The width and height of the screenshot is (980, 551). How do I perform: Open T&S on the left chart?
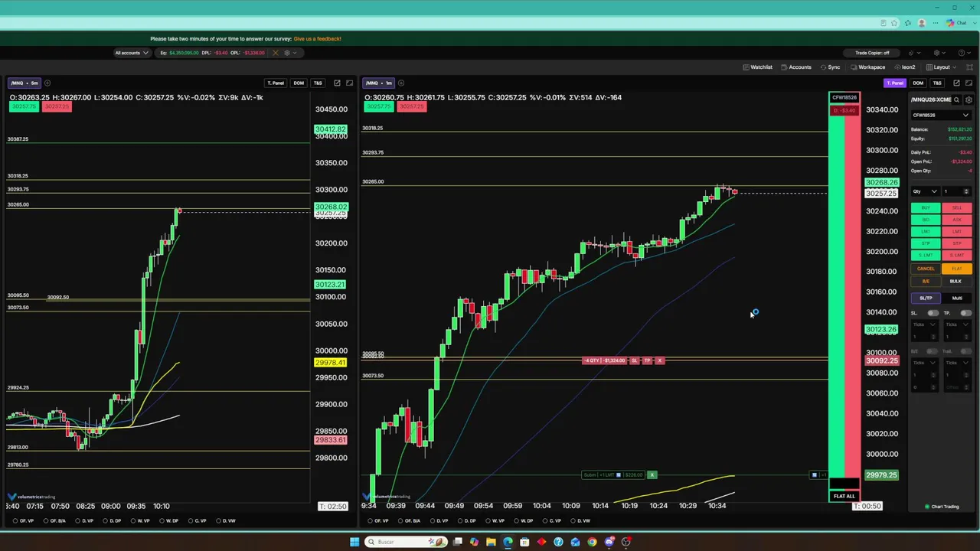click(318, 83)
